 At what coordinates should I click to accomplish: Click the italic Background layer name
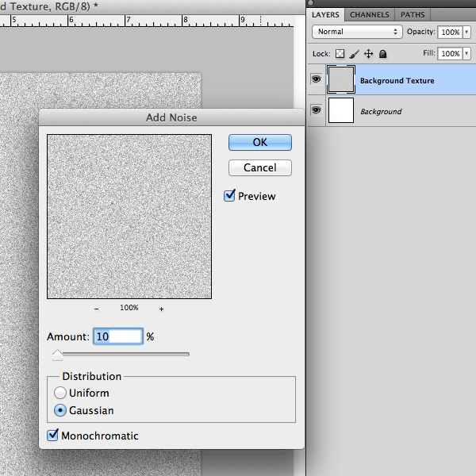(x=381, y=111)
